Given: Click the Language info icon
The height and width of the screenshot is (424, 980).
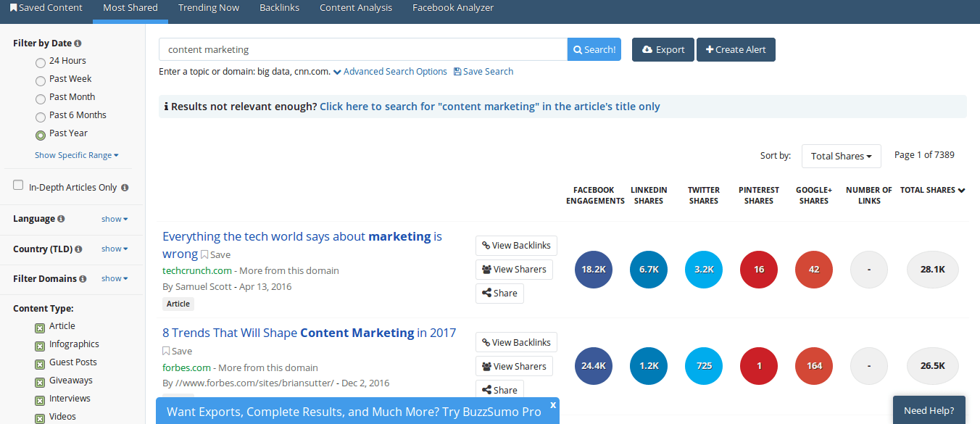Looking at the screenshot, I should 61,219.
